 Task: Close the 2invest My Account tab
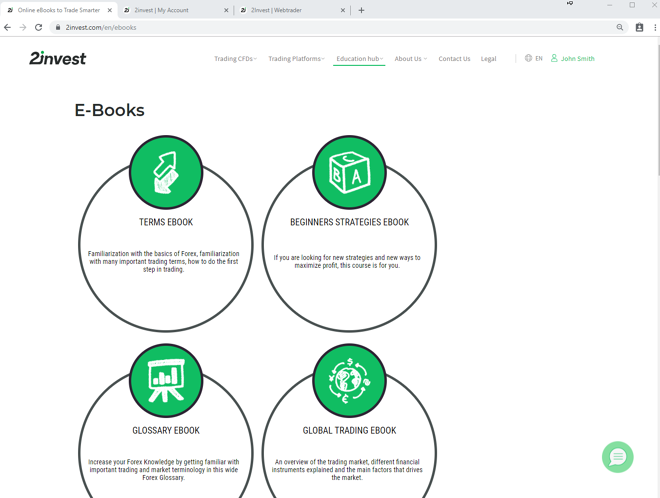tap(226, 10)
